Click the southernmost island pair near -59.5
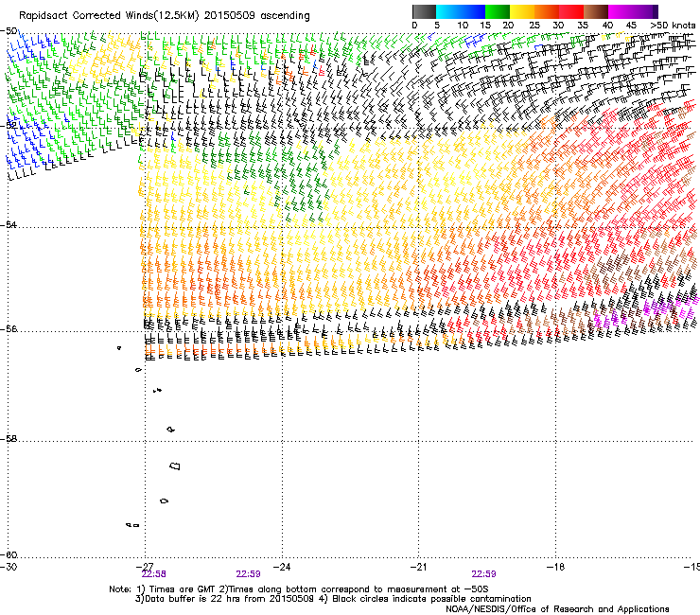 click(x=132, y=525)
